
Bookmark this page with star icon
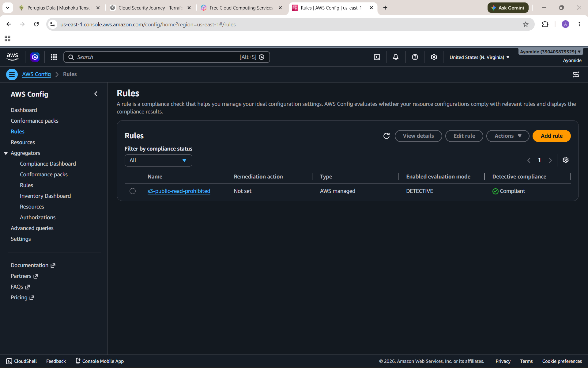(526, 24)
